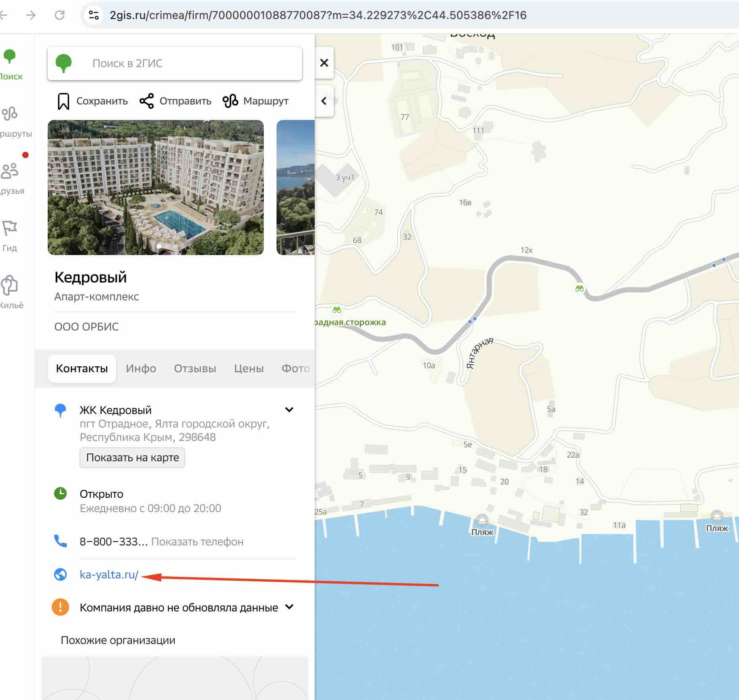
Task: Open the main Кедровый complex photo
Action: [x=156, y=188]
